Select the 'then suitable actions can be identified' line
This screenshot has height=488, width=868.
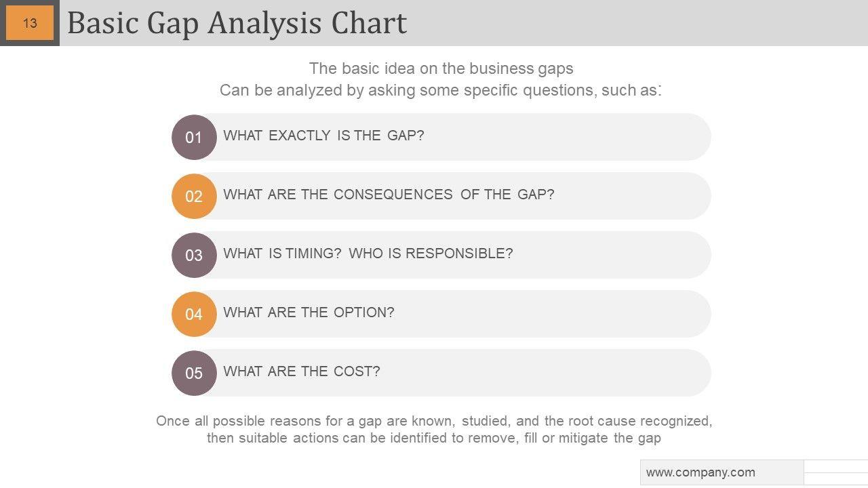pyautogui.click(x=434, y=438)
